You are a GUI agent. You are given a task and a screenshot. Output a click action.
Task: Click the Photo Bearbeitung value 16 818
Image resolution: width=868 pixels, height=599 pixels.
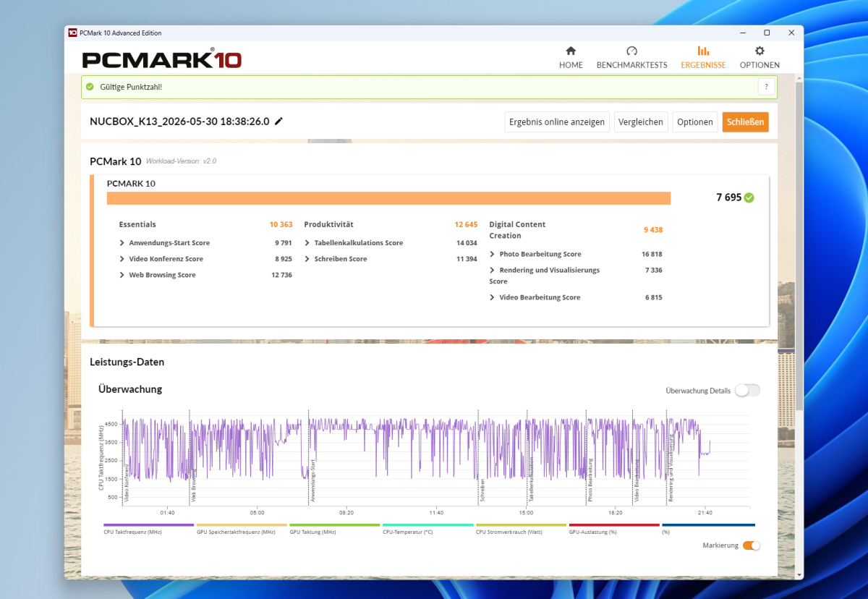[652, 254]
